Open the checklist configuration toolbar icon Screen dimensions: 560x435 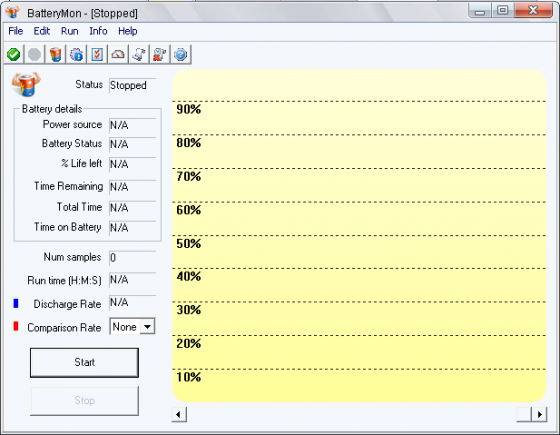(x=97, y=55)
